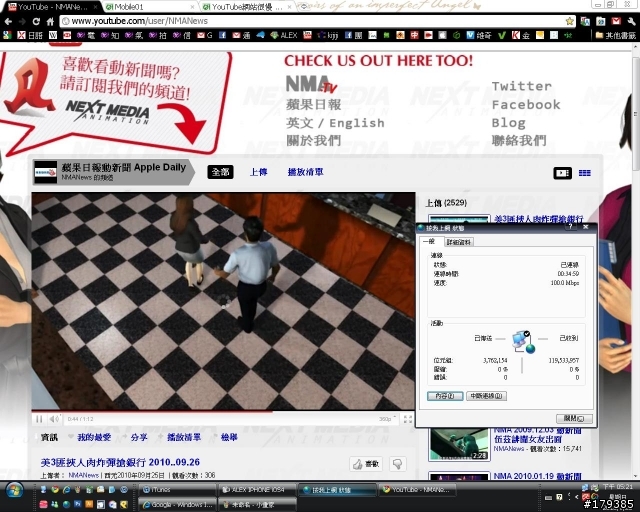
Task: Open the kijiji bookmark in bookmarks bar
Action: pos(328,36)
